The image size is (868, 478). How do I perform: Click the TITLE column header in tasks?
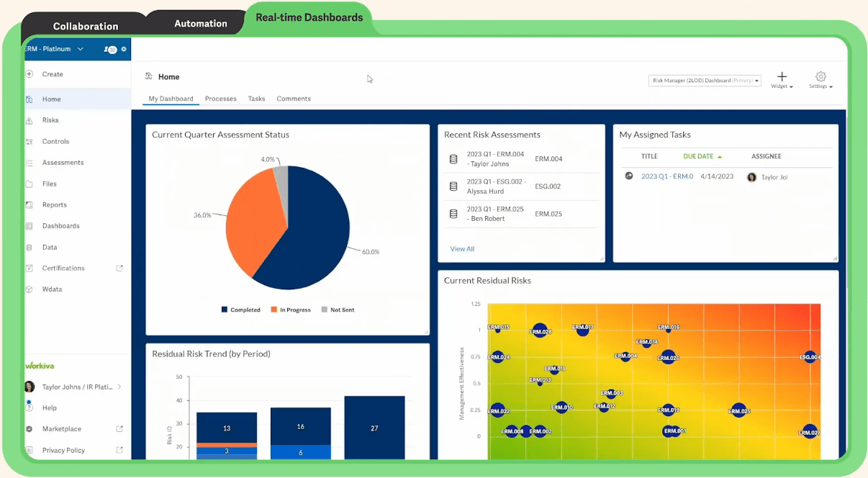649,156
